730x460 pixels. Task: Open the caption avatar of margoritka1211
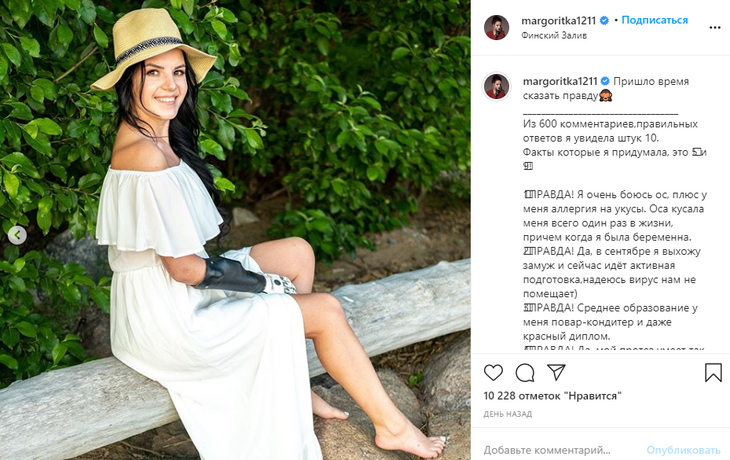[496, 87]
